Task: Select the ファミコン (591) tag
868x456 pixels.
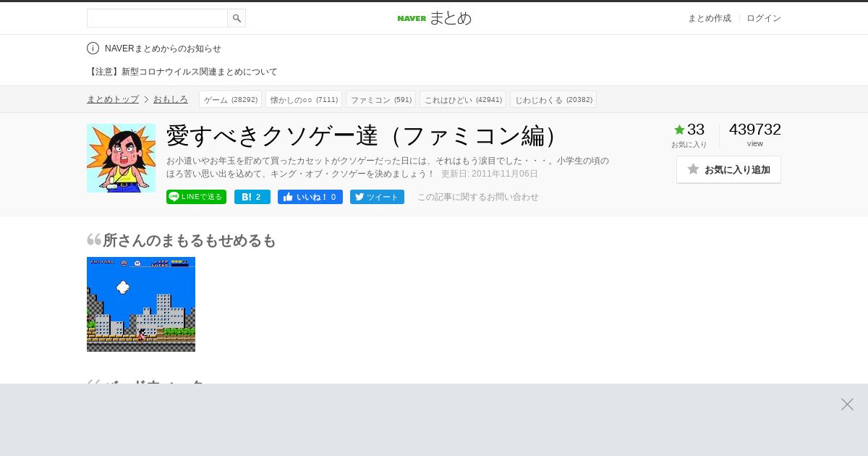Action: 380,100
